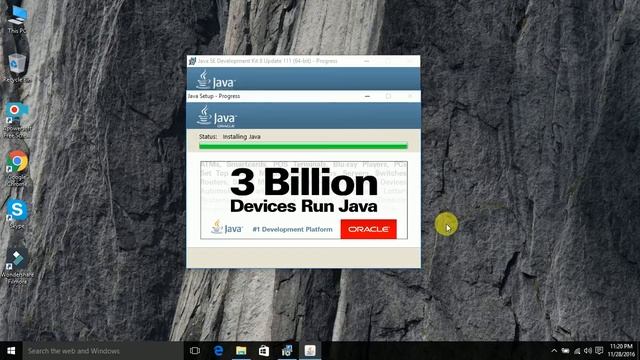
Task: Click the small Java logo in banner
Action: point(227,227)
